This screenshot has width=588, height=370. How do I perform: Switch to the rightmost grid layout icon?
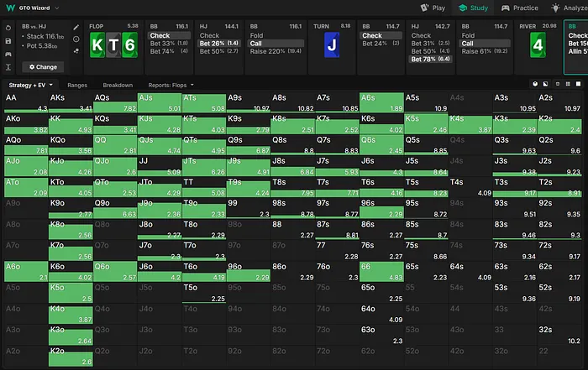tap(576, 85)
